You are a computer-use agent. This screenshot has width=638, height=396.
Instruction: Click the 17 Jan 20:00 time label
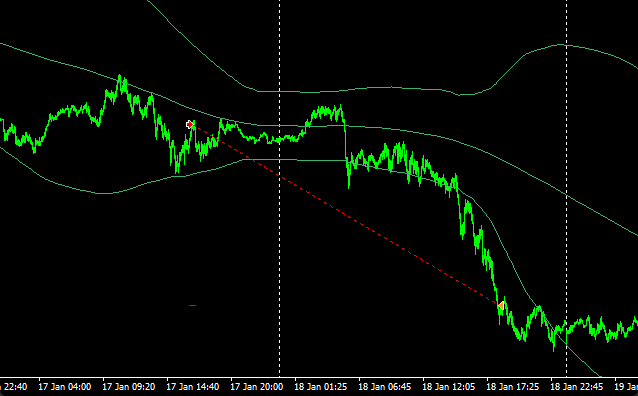(x=256, y=387)
